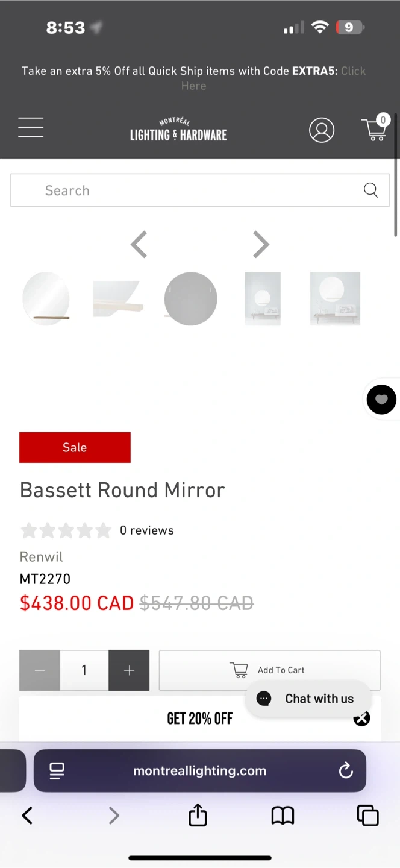
Task: Add item to wishlist with heart icon
Action: click(x=381, y=399)
